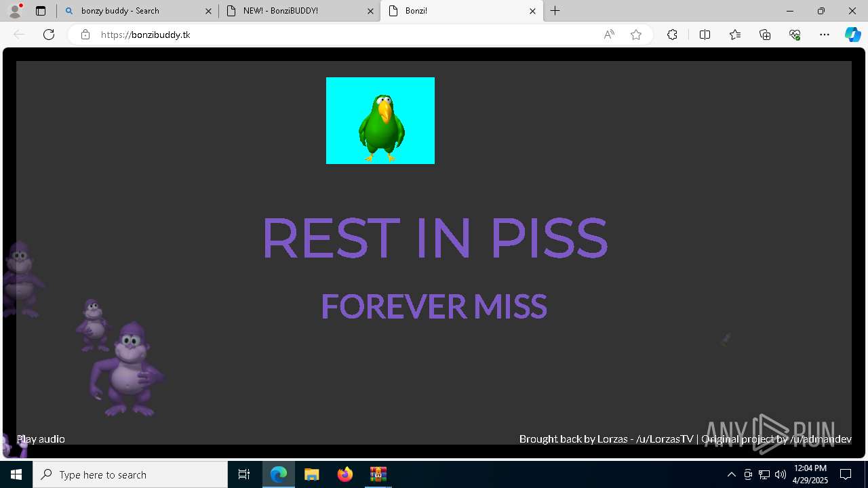
Task: Open Settings and more menu
Action: coord(825,35)
